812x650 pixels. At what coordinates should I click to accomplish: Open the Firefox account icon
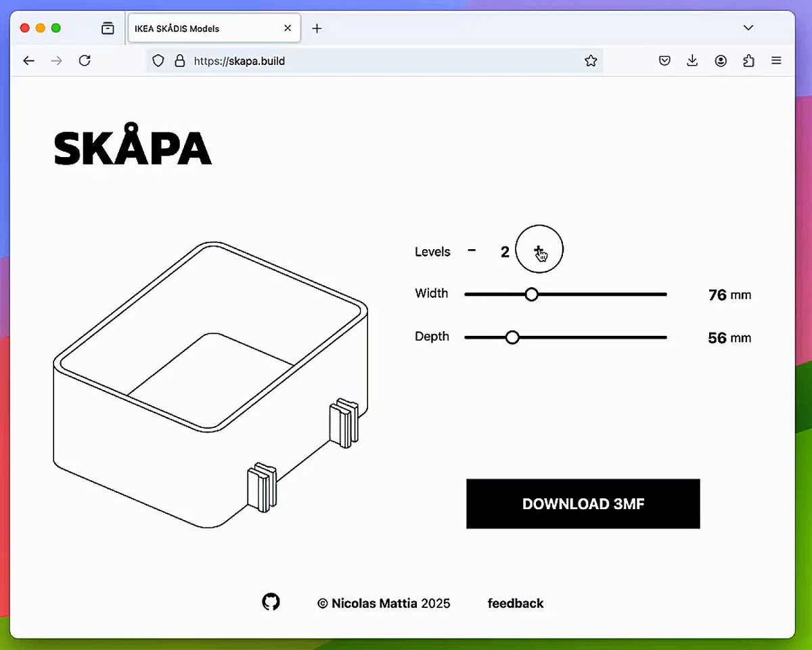[x=721, y=61]
